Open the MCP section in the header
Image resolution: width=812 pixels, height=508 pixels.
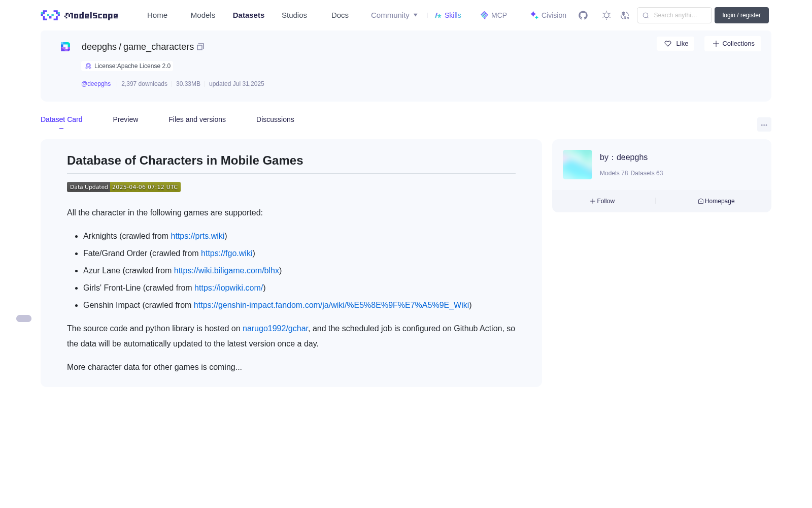(x=493, y=15)
